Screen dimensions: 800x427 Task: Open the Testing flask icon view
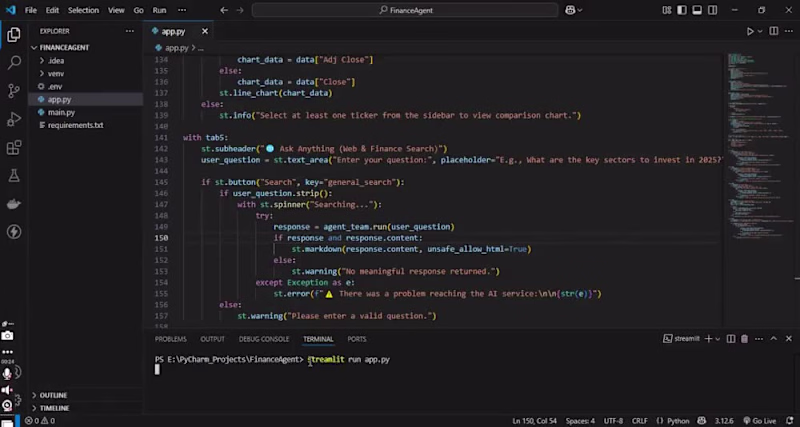pos(14,176)
